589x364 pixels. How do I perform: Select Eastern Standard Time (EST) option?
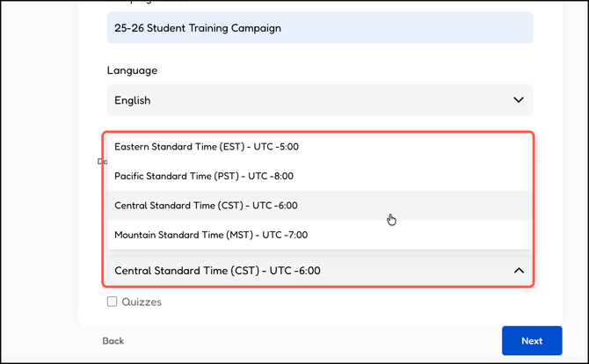click(207, 147)
